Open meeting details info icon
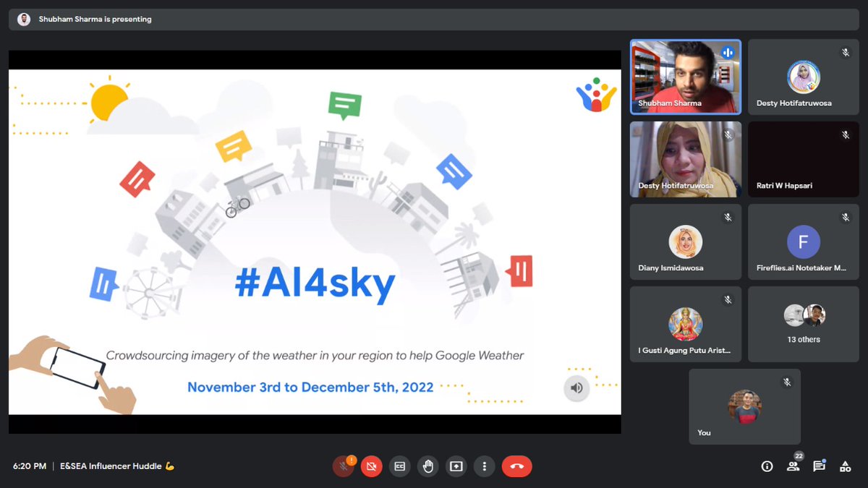Viewport: 868px width, 488px height. [767, 466]
